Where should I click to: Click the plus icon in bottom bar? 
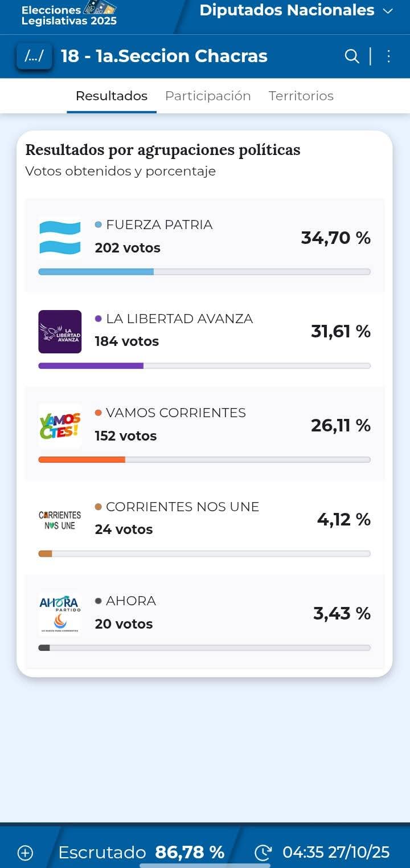(x=25, y=853)
